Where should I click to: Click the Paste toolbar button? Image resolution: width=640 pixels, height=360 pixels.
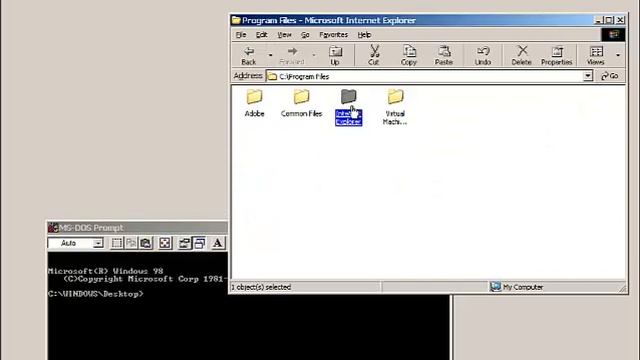point(444,56)
